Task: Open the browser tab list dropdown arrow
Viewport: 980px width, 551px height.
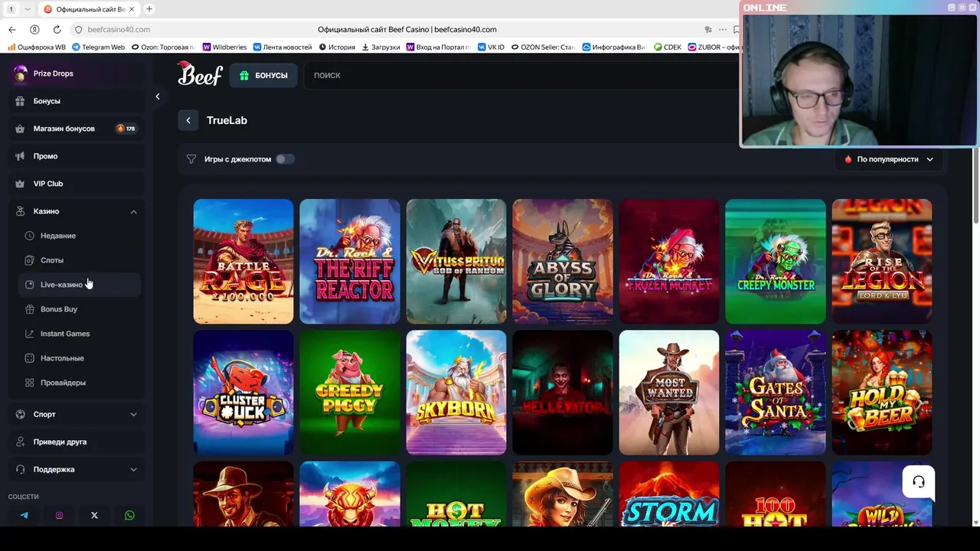Action: [28, 9]
